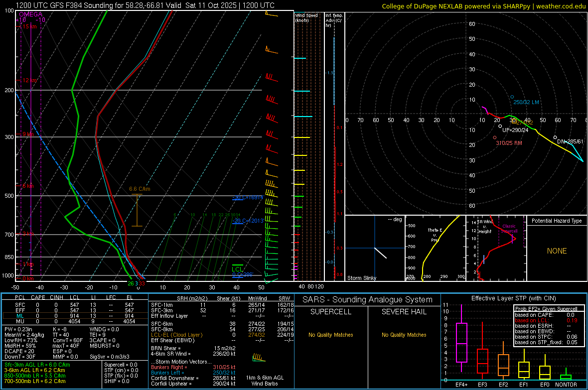Screen dimensions: 588x390
Task: Click the 850-500mb LR lapse rate
Action: [35, 376]
